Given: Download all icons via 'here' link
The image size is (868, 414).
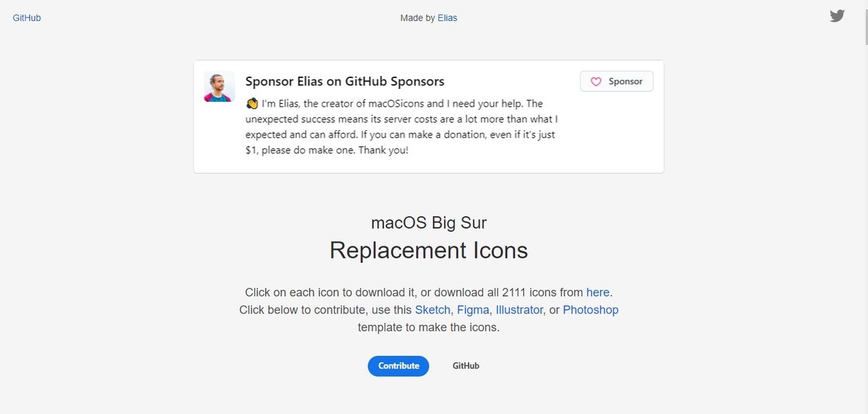Looking at the screenshot, I should (597, 293).
